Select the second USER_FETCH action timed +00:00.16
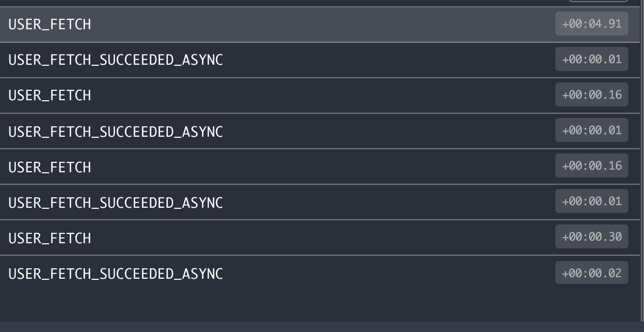644x332 pixels. 319,167
